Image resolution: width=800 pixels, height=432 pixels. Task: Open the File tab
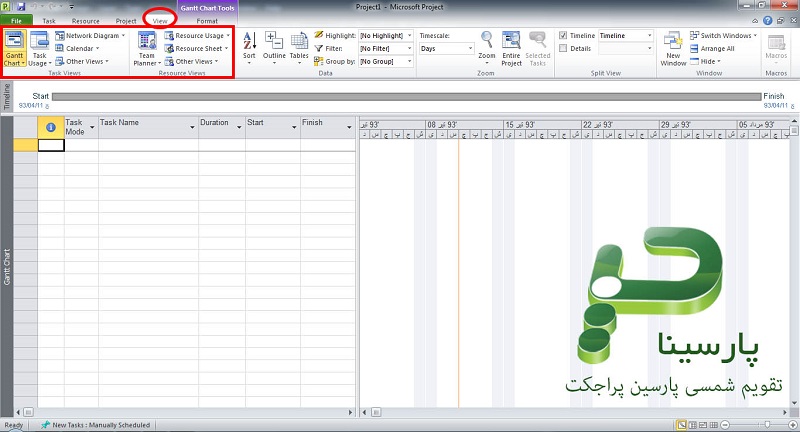click(x=16, y=21)
